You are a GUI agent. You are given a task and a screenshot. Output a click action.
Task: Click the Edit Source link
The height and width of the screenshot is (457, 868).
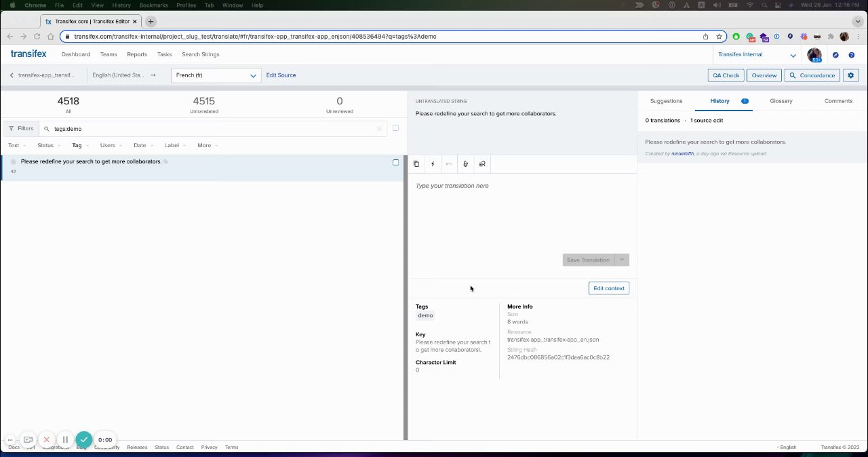coord(281,75)
